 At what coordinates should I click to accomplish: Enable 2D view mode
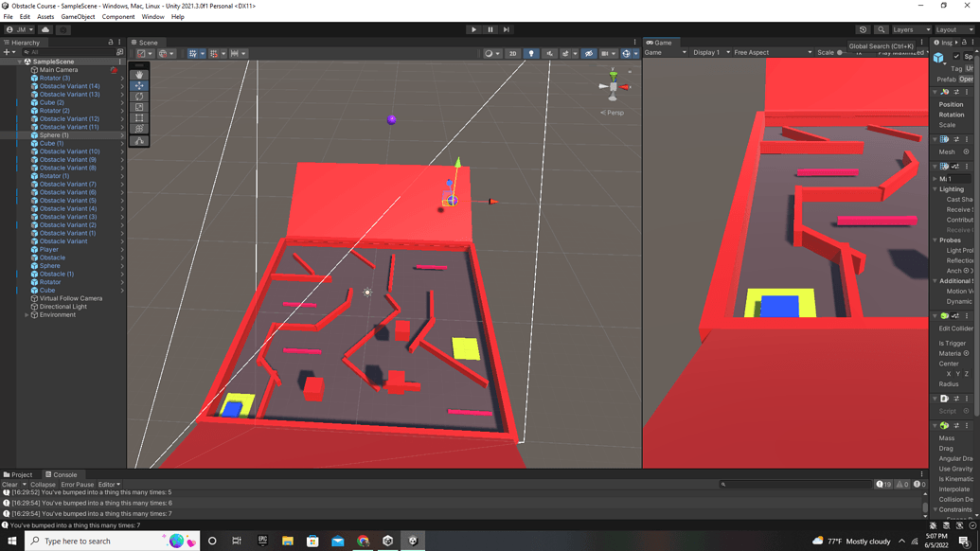pyautogui.click(x=512, y=53)
